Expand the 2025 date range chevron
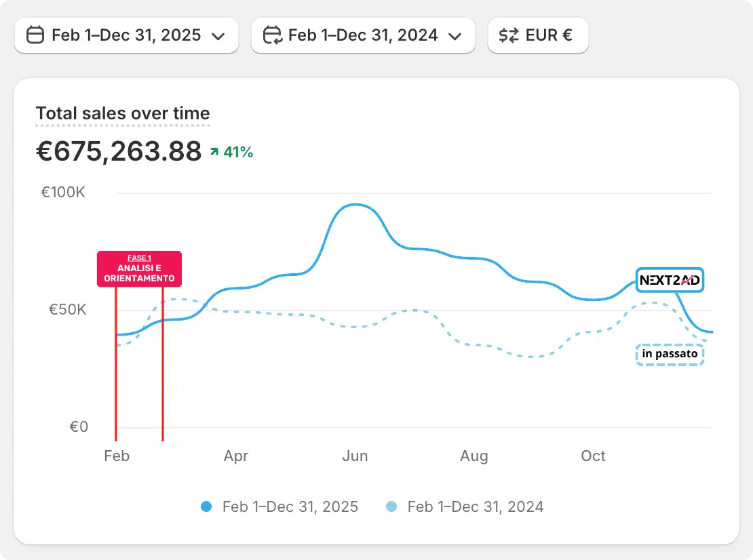 tap(218, 36)
